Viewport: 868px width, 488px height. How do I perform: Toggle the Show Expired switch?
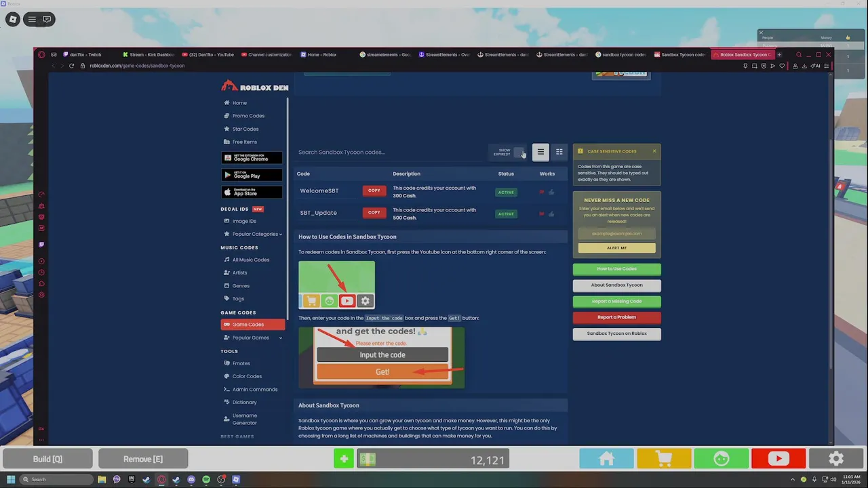519,152
